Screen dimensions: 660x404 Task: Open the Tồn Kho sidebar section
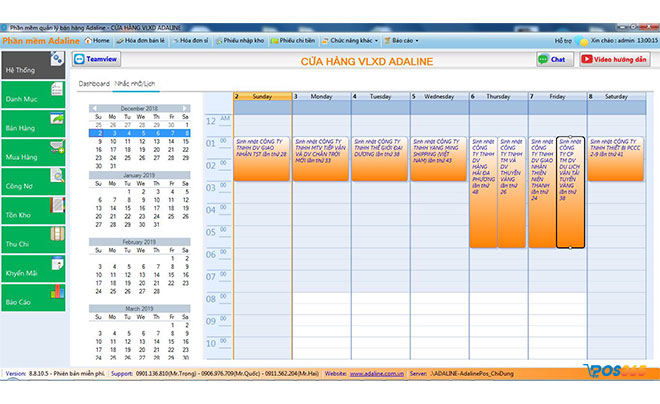33,211
